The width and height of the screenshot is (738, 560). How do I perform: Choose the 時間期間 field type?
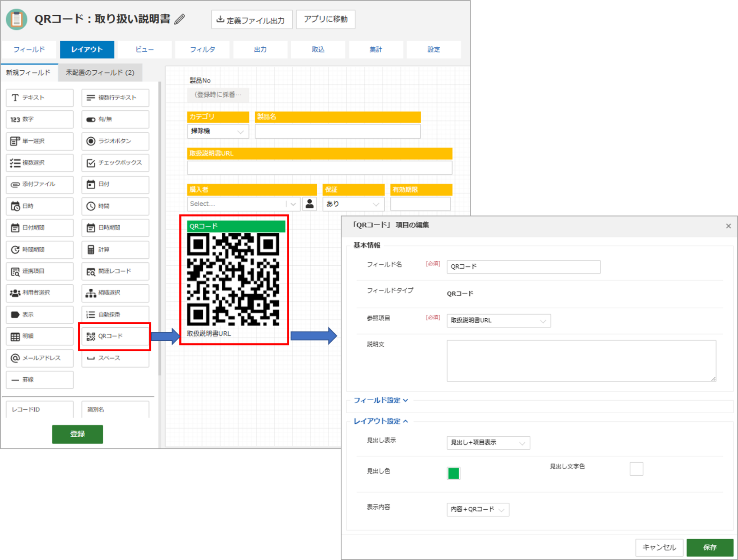pos(40,250)
